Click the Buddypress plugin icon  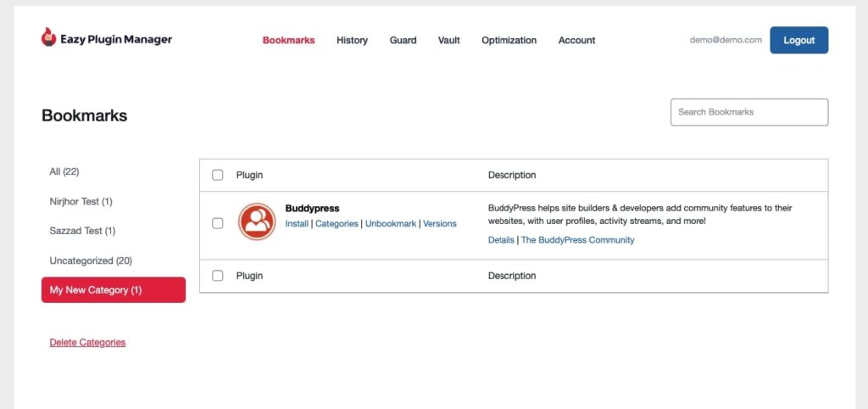[x=257, y=221]
